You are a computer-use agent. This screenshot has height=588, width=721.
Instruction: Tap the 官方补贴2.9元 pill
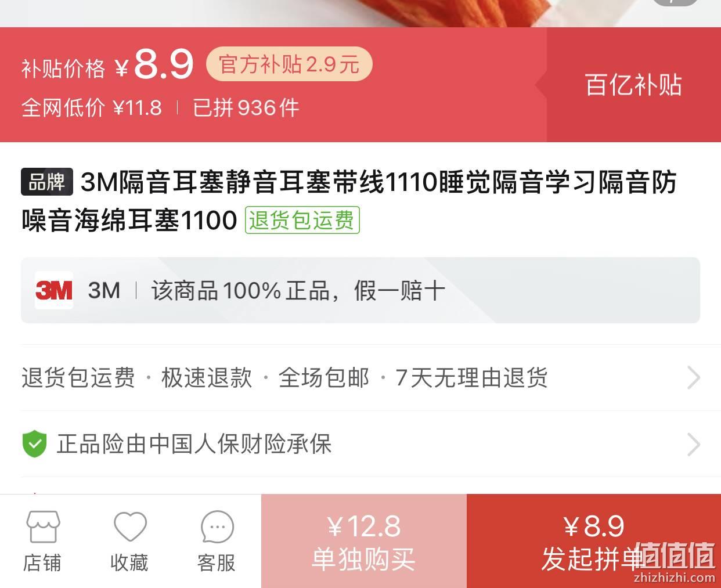(x=289, y=64)
